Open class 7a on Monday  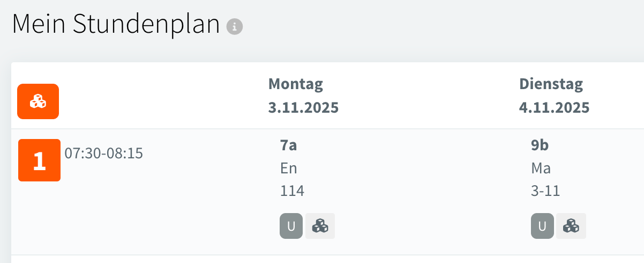click(x=289, y=145)
